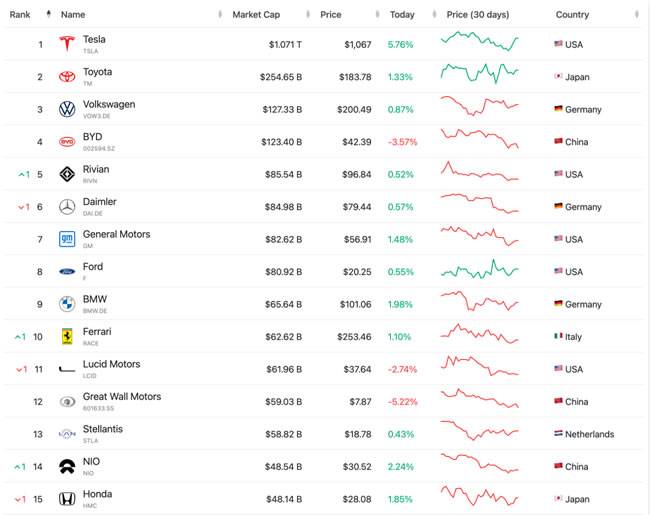Click the BYD logo icon
Image resolution: width=650 pixels, height=515 pixels.
pos(67,142)
